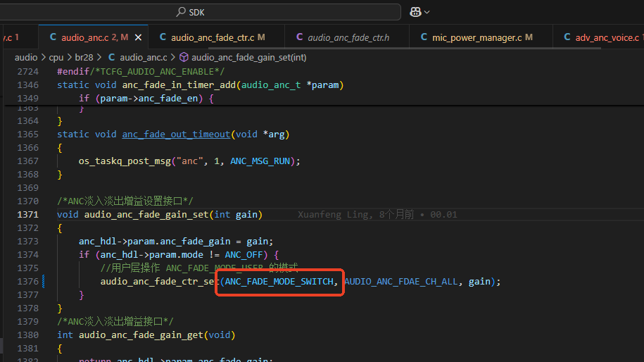Click the Xuanfeng Ling git blame annotation
Viewport: 644px width, 362px height.
tap(377, 215)
